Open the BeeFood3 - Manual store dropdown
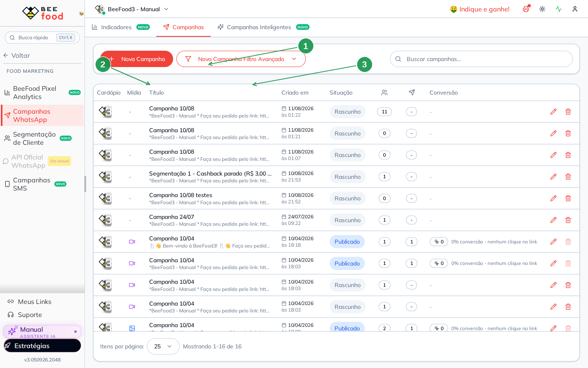The height and width of the screenshot is (368, 588). point(132,9)
